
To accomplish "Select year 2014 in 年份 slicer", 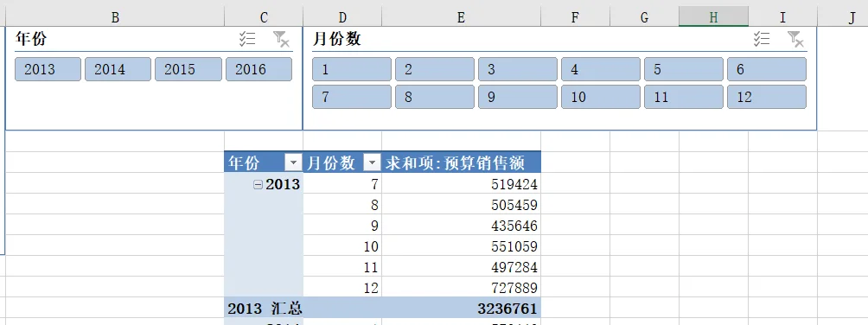I will point(118,69).
